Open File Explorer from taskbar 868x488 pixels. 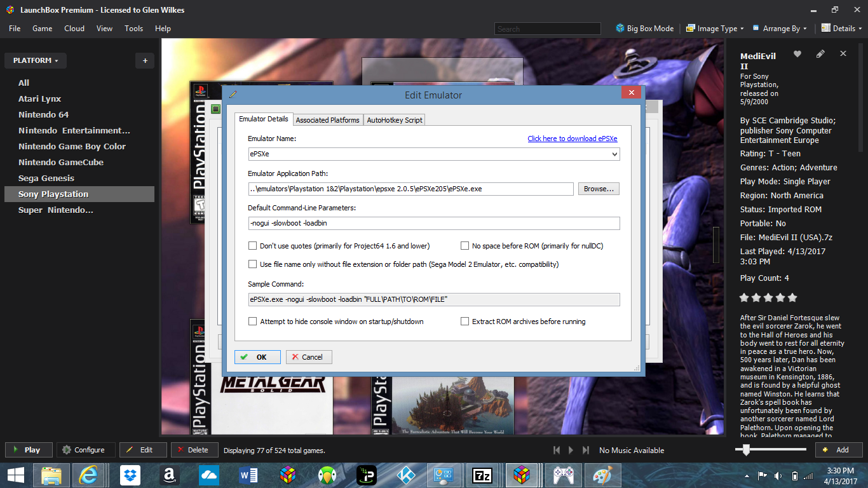[51, 475]
